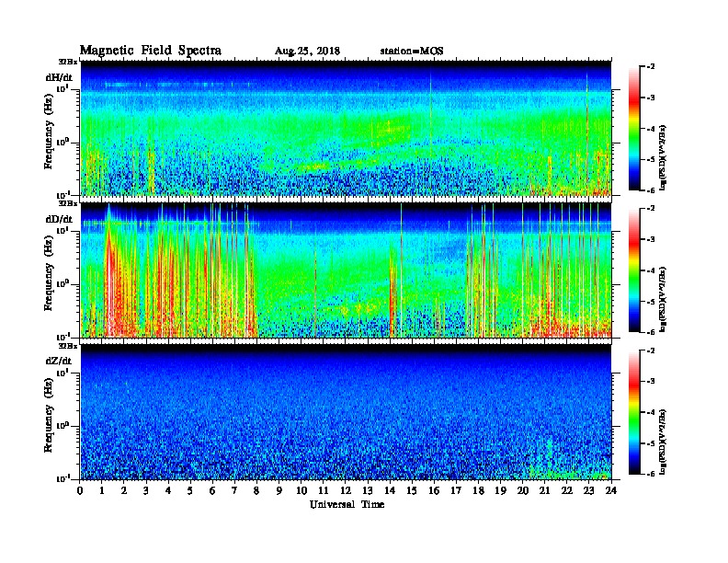Screen dimensions: 728x563
Task: Click the 'station=MOS' label
Action: [412, 52]
